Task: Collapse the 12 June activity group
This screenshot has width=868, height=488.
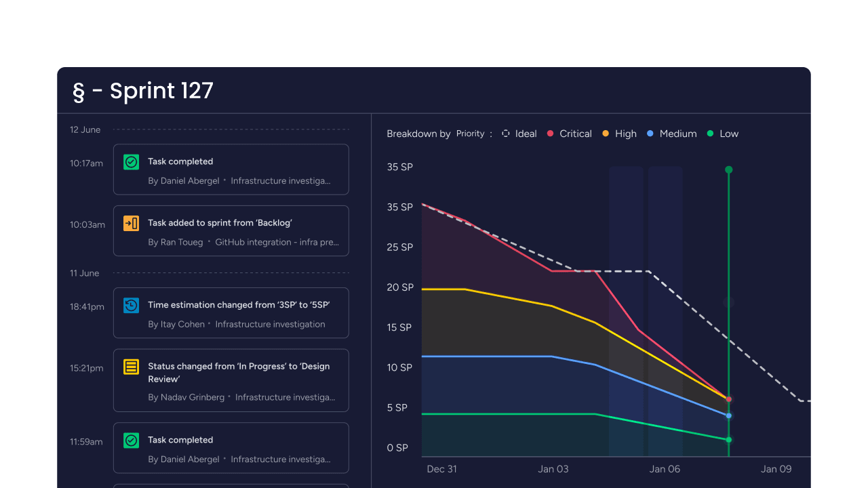Action: [85, 129]
